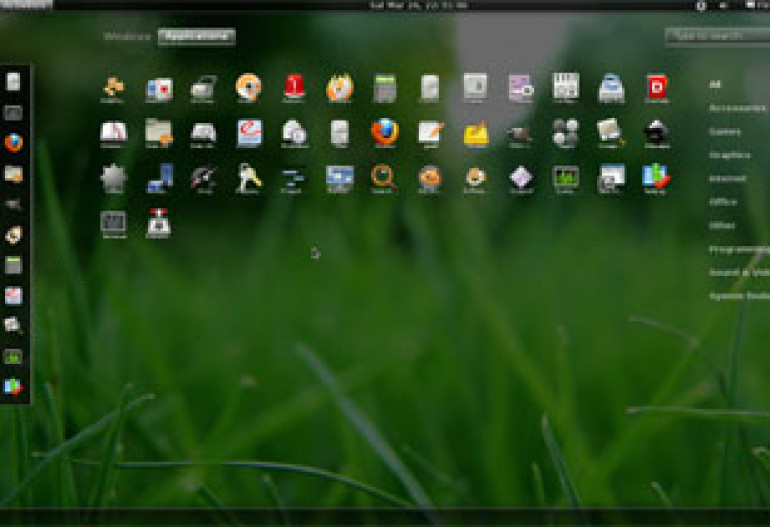
Task: Open the gray gear icon in grid
Action: 113,178
